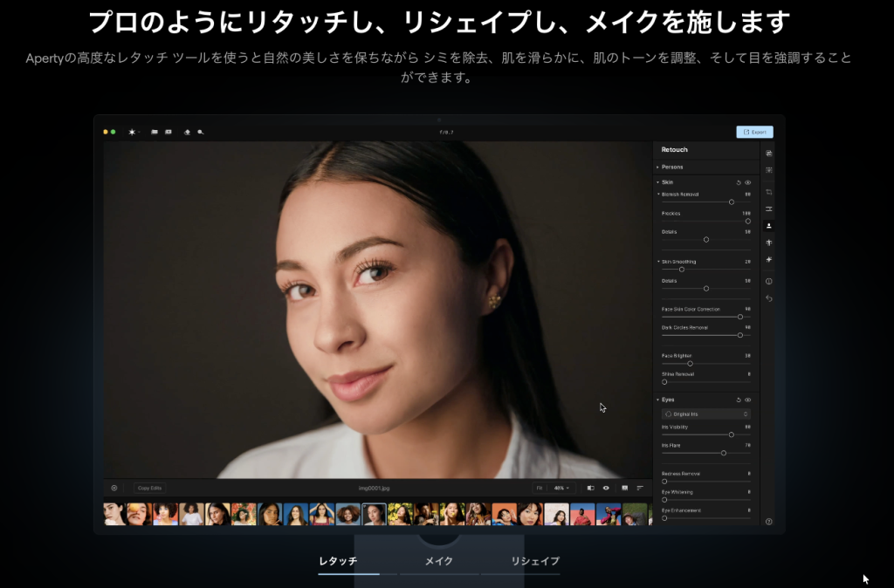This screenshot has width=894, height=588.
Task: Click the Iris Visibility slider handle
Action: click(x=731, y=434)
